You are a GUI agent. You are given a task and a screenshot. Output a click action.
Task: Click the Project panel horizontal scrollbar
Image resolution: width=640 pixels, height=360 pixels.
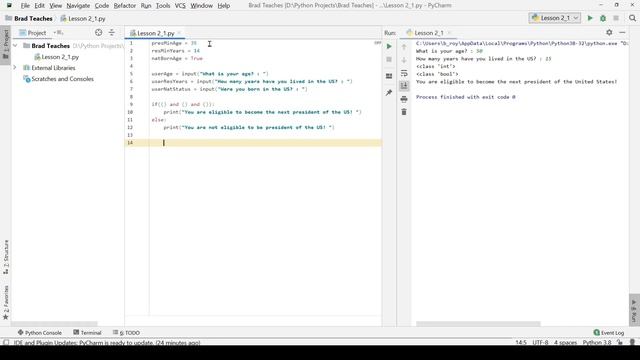pos(55,324)
